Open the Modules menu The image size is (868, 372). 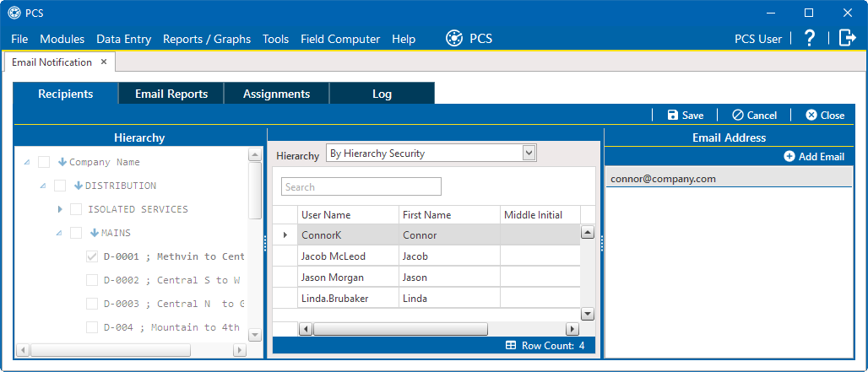[x=62, y=39]
